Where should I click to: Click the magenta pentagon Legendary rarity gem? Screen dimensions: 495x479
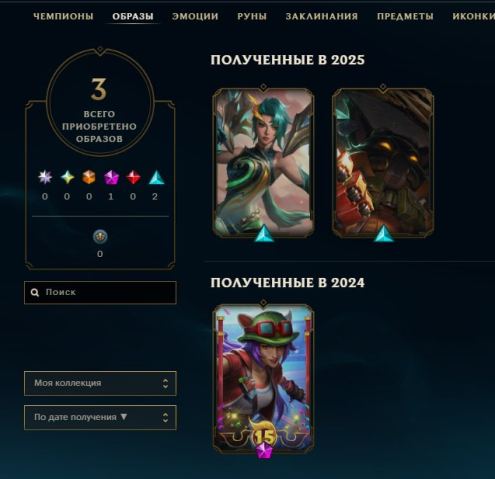pyautogui.click(x=111, y=177)
